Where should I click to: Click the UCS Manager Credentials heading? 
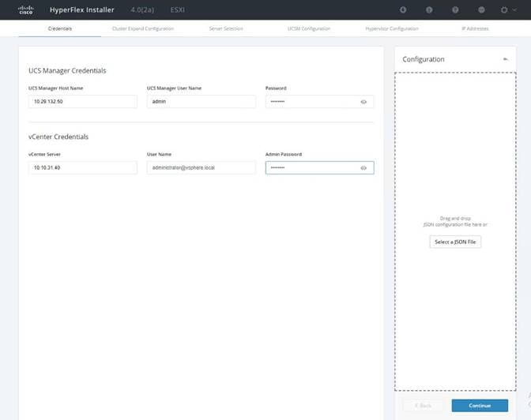[67, 71]
